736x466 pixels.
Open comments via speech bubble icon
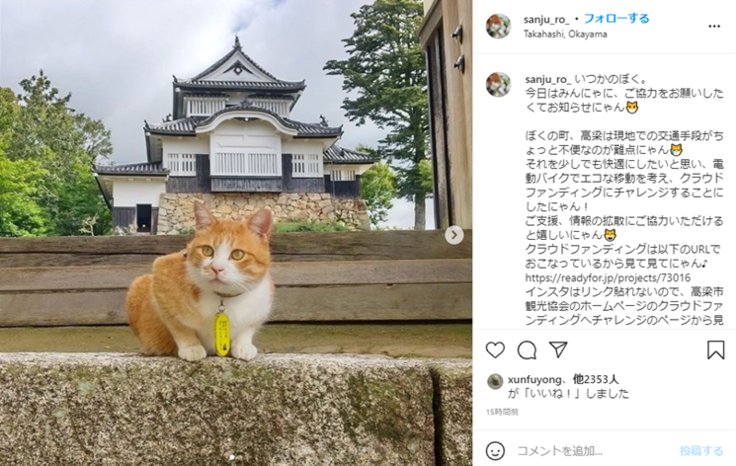(527, 350)
